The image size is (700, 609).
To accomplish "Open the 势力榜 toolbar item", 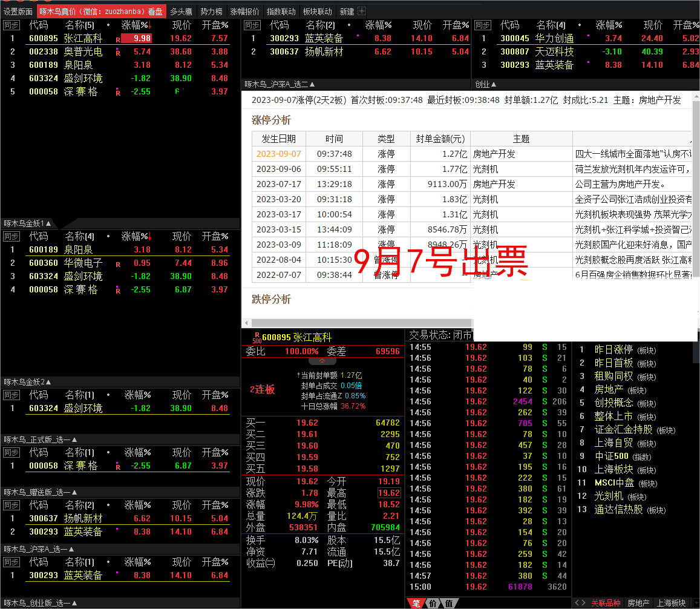I will (211, 11).
